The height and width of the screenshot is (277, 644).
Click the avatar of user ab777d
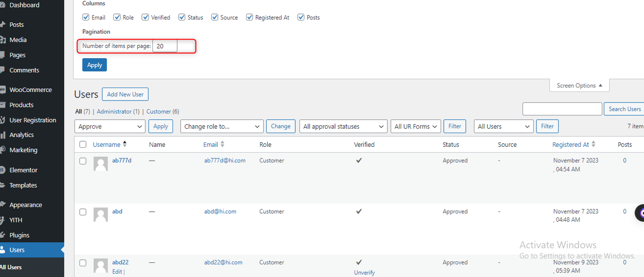point(101,164)
